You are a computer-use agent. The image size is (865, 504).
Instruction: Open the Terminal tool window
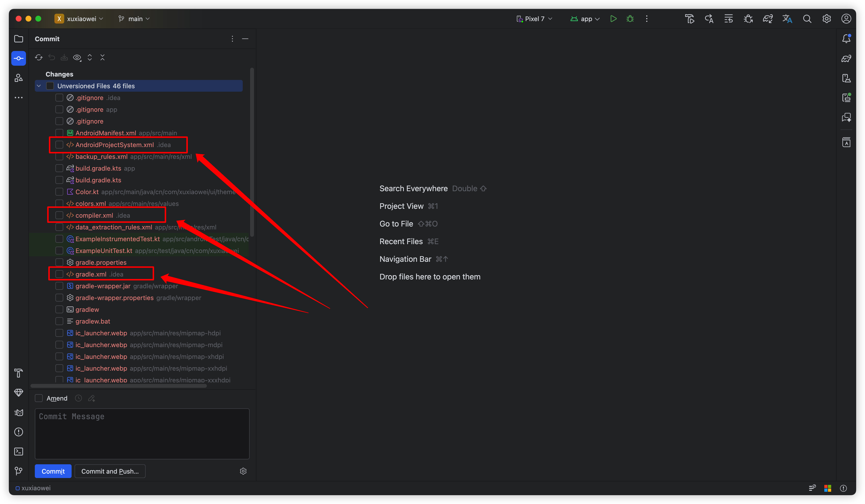tap(19, 452)
